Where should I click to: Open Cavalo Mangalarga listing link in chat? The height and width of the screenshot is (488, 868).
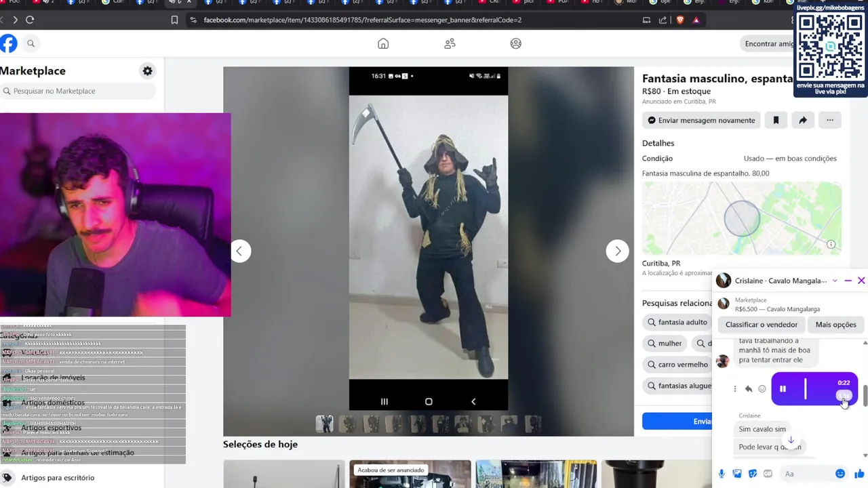click(777, 309)
